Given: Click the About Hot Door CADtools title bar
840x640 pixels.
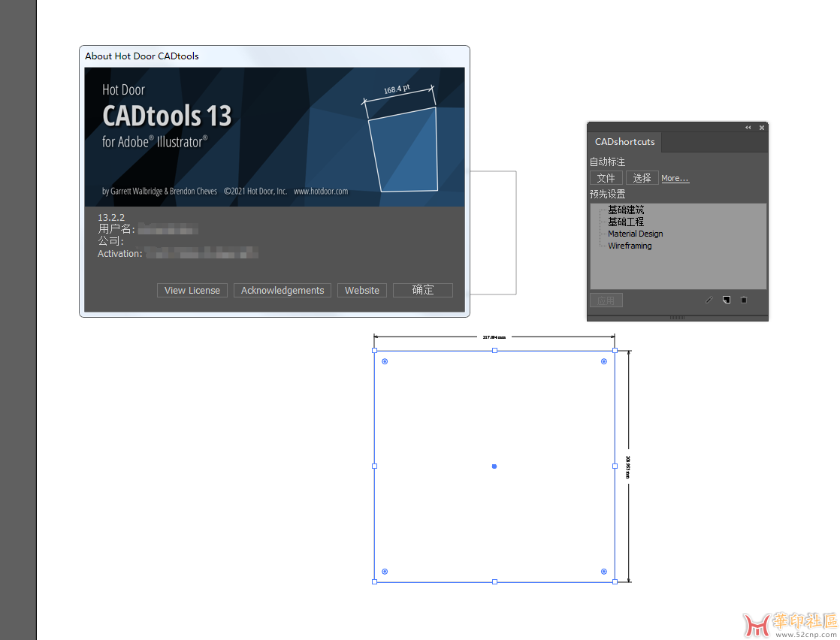Looking at the screenshot, I should (274, 56).
